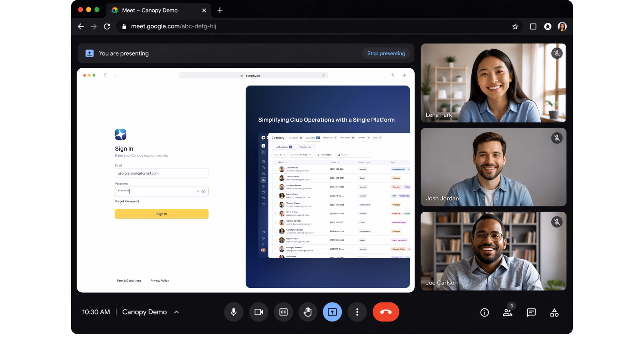Select Lena Park's video tile
644x364 pixels.
tap(493, 83)
